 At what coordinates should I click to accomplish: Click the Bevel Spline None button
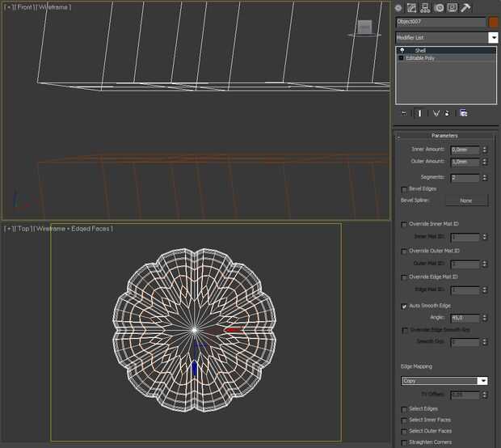[x=465, y=200]
